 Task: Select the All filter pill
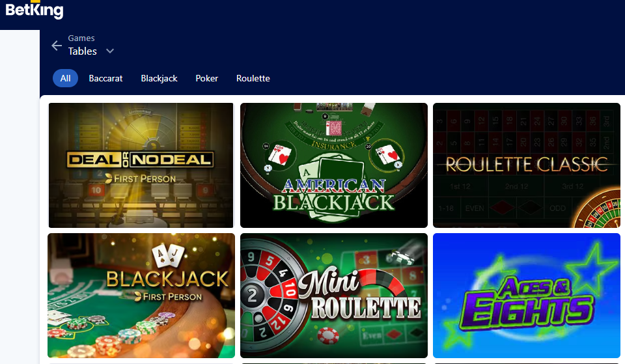coord(65,78)
